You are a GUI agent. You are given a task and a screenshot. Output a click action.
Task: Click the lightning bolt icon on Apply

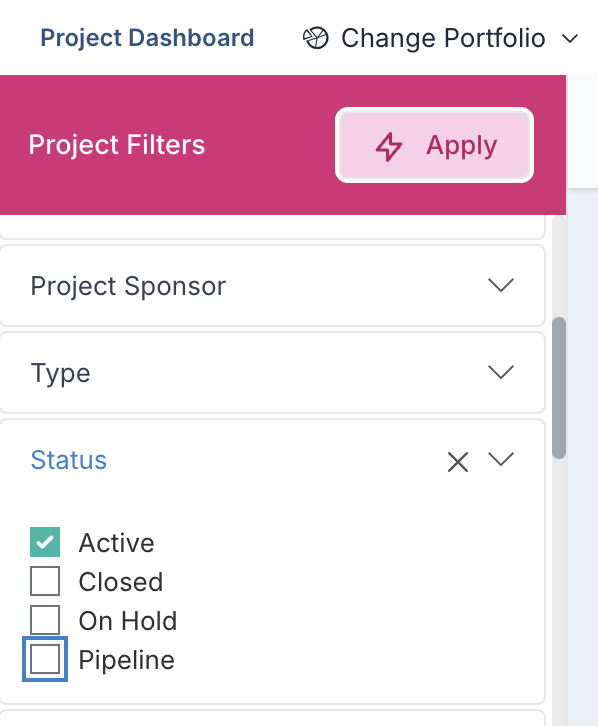click(388, 147)
